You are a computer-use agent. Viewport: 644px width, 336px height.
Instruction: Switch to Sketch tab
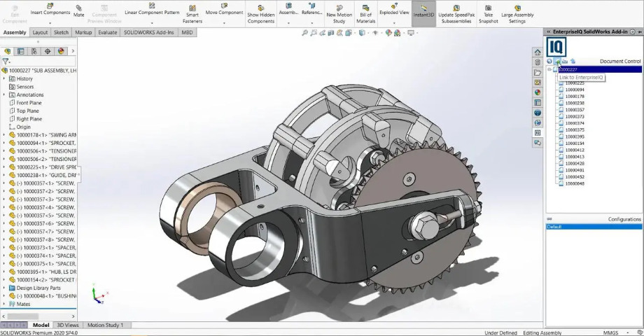[x=61, y=32]
